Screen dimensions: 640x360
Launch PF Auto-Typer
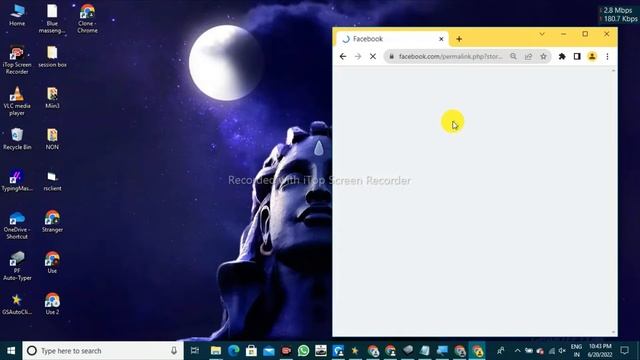(17, 266)
